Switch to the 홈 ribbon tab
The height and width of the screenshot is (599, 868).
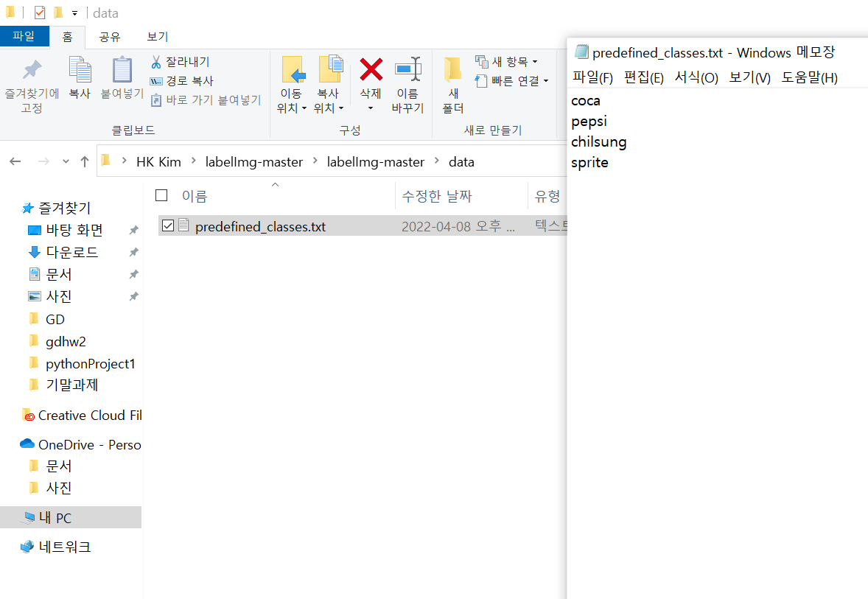[x=67, y=37]
